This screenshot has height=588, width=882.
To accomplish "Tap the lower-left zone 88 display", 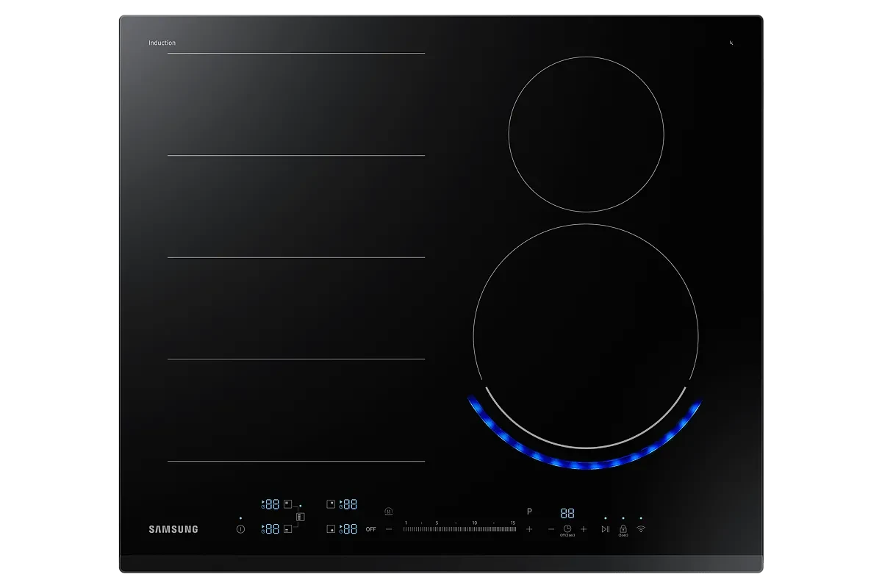I will tap(273, 528).
